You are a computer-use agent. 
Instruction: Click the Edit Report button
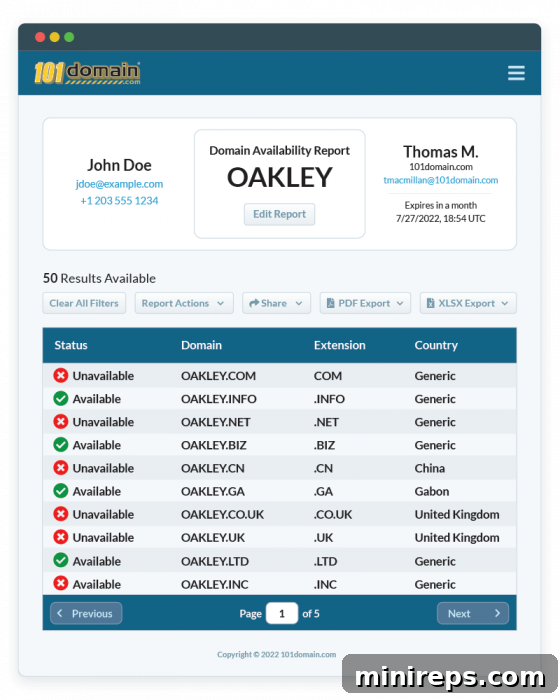coord(280,214)
